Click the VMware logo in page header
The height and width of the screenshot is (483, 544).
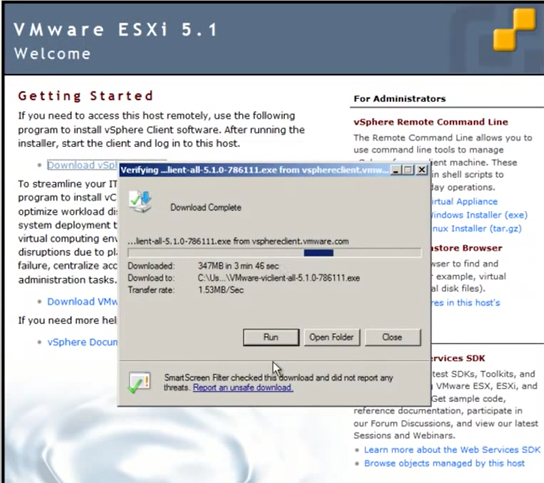(x=514, y=30)
